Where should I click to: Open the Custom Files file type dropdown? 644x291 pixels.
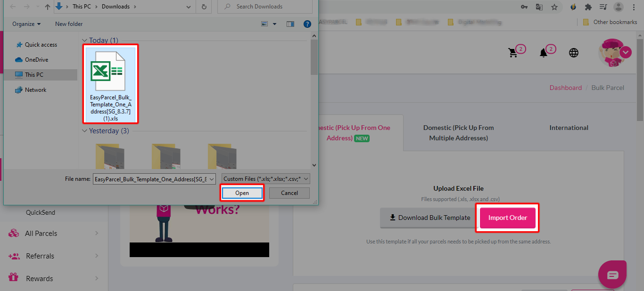click(x=264, y=178)
